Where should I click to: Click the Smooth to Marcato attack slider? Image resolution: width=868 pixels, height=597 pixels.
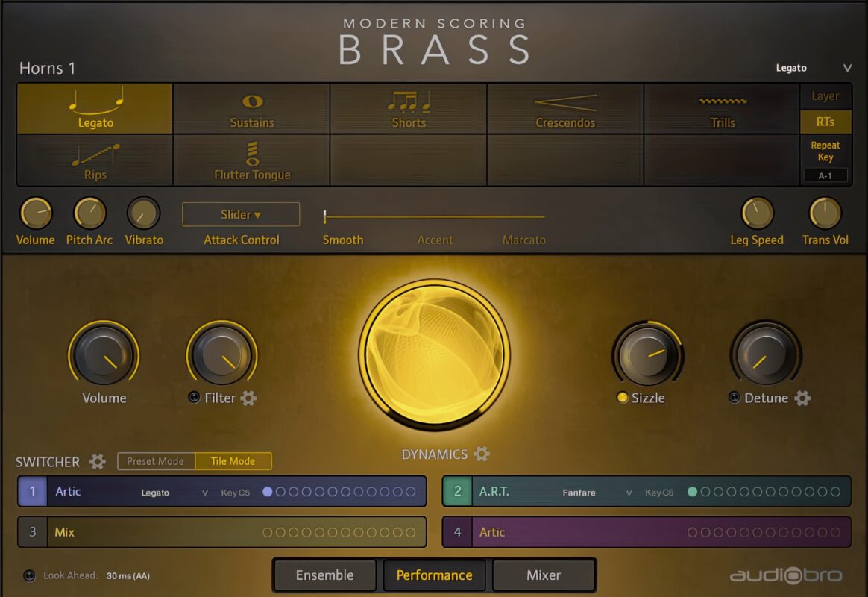pos(434,217)
